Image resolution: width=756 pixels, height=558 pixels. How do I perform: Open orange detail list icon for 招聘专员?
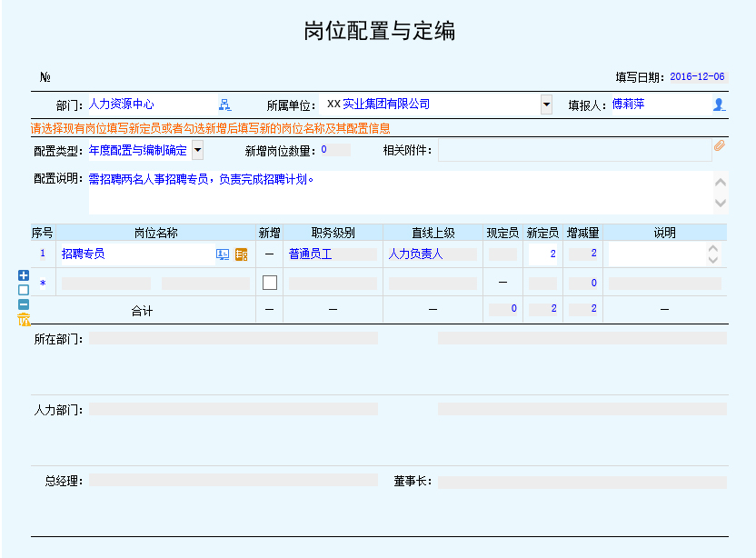pyautogui.click(x=241, y=254)
